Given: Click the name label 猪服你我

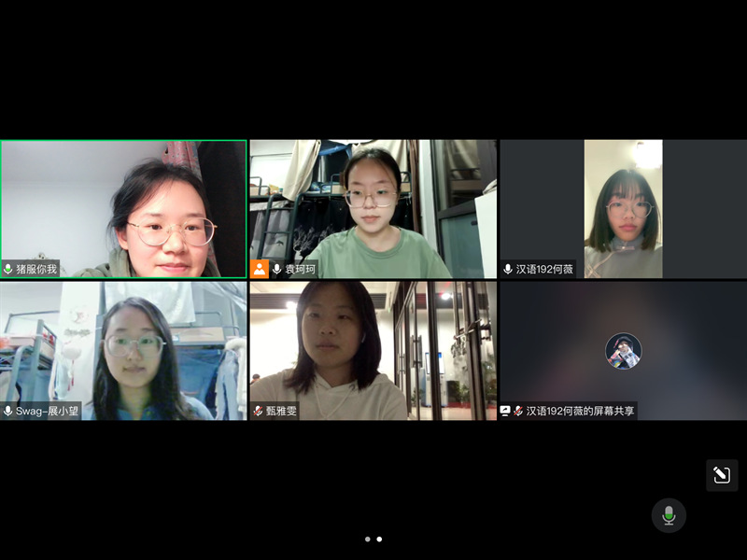Looking at the screenshot, I should point(36,269).
